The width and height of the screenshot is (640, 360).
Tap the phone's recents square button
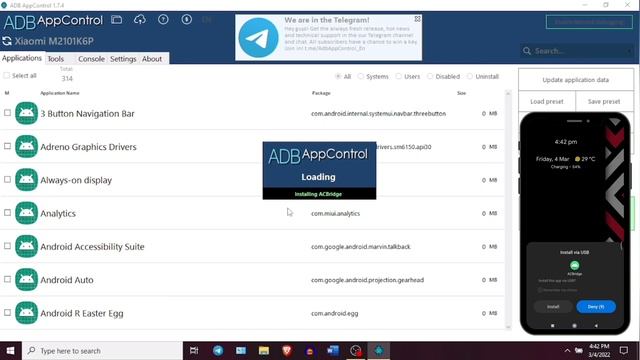click(x=552, y=326)
